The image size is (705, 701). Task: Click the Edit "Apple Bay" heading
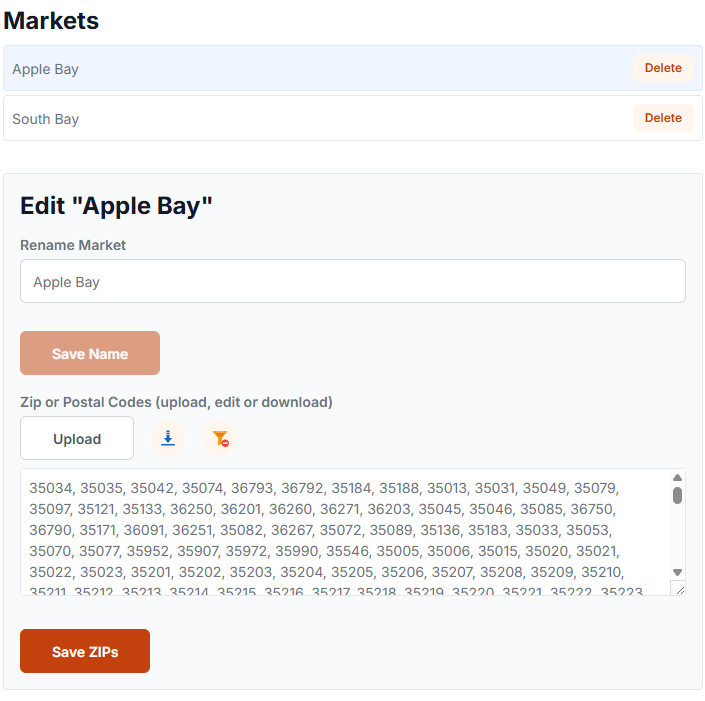(116, 206)
